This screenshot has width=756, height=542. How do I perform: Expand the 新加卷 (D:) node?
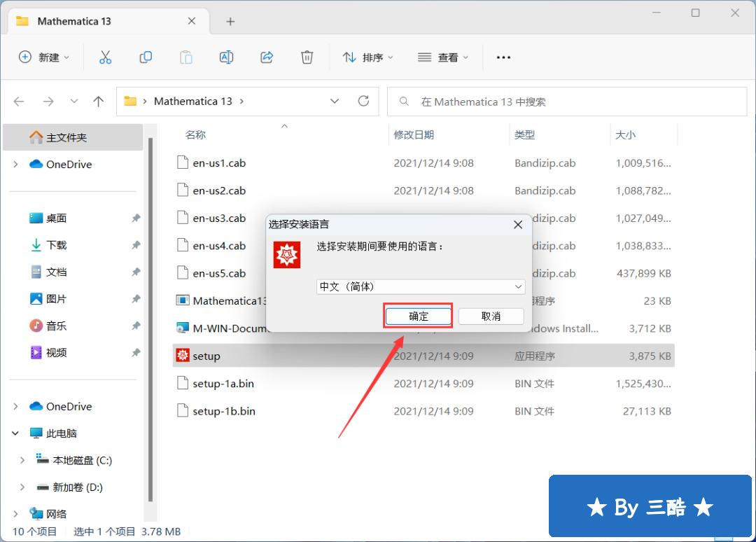tap(22, 487)
